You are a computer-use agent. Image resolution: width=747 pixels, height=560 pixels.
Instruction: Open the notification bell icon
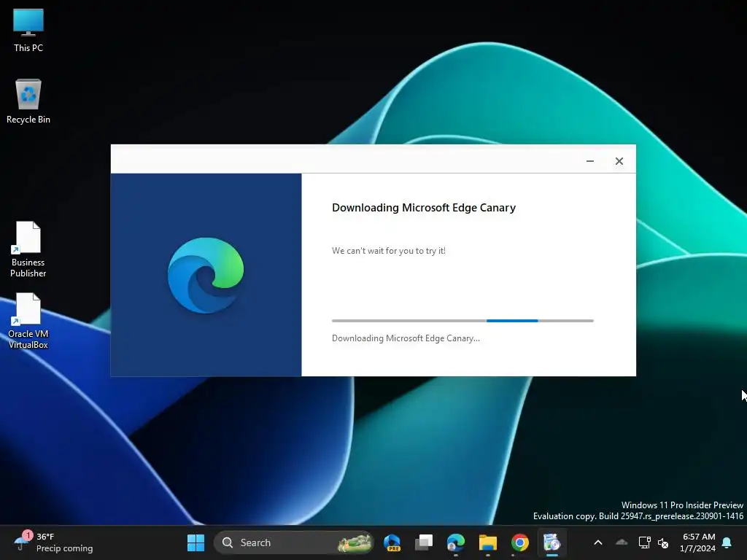[x=727, y=542]
